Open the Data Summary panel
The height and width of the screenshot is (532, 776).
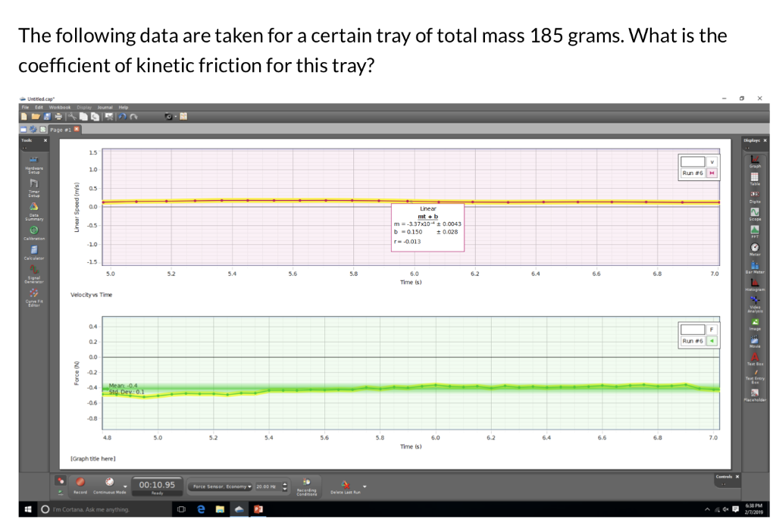click(33, 206)
